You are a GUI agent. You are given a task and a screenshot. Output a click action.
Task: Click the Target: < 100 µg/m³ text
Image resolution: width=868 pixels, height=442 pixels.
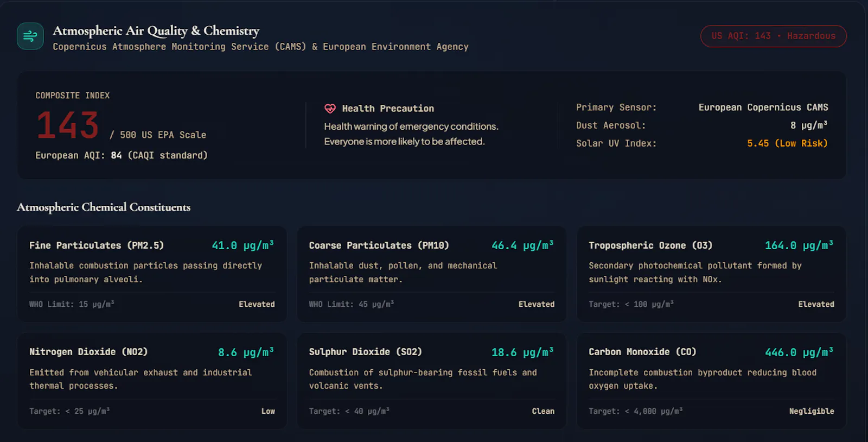click(x=631, y=304)
